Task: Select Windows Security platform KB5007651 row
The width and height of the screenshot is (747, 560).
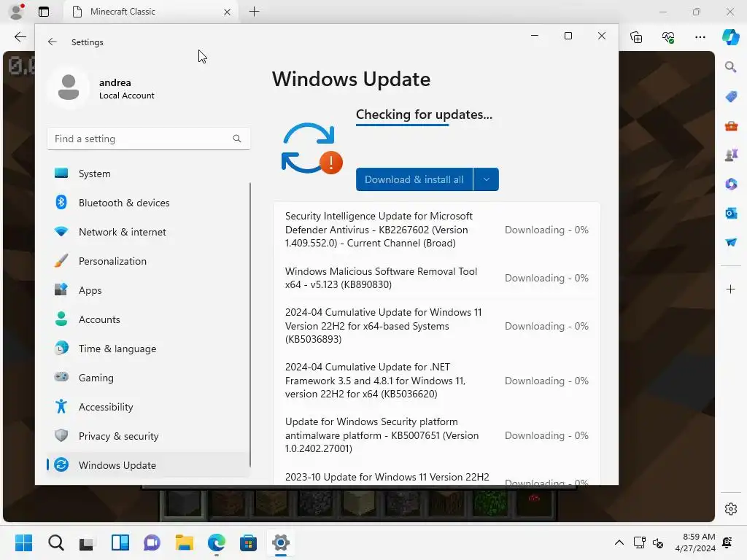Action: [437, 435]
